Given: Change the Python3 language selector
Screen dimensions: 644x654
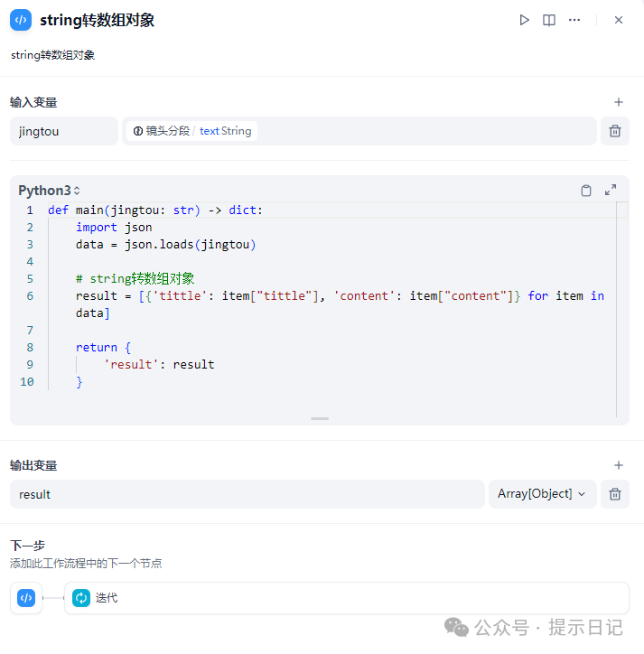Looking at the screenshot, I should tap(49, 191).
